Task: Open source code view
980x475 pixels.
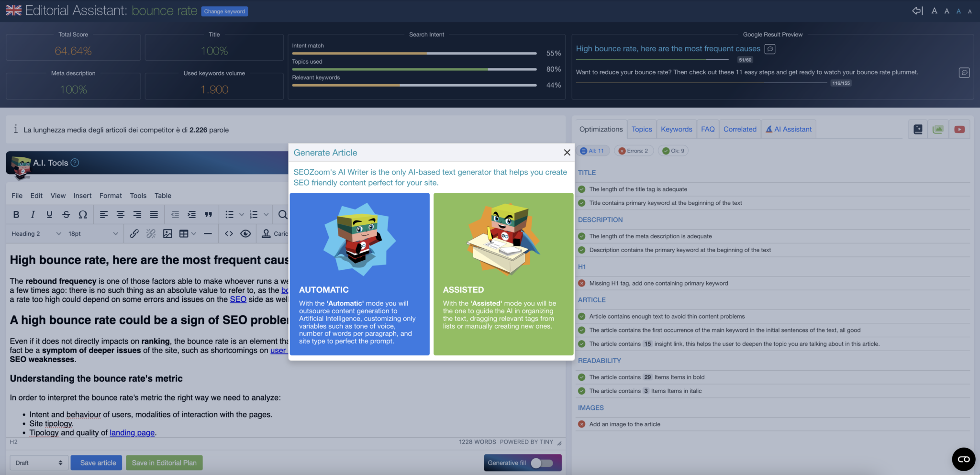Action: pos(229,233)
